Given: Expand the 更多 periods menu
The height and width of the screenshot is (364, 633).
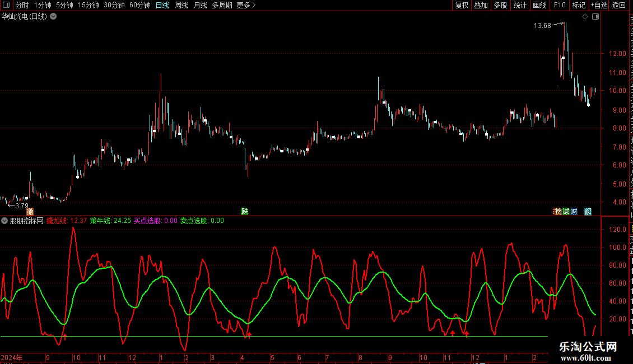Looking at the screenshot, I should tap(246, 5).
